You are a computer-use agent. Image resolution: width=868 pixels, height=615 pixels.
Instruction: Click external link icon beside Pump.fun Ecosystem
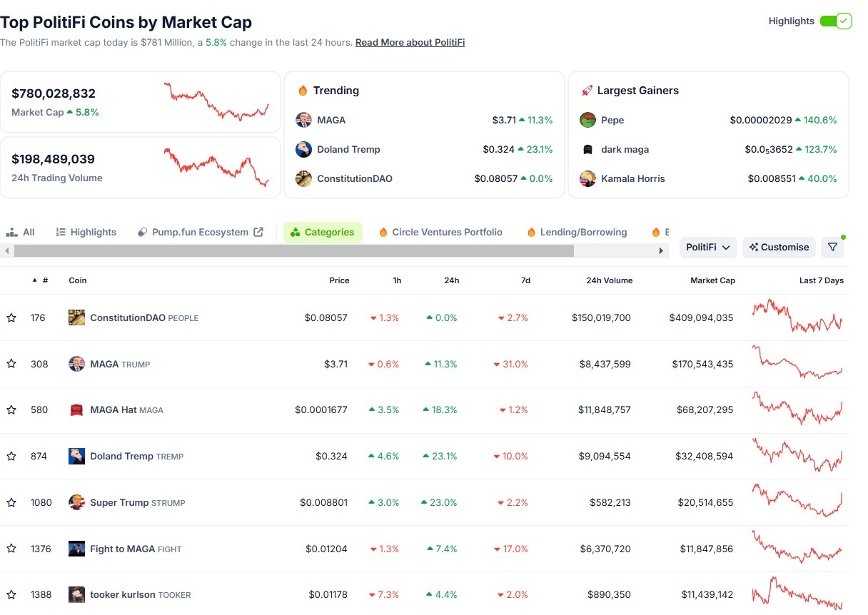pyautogui.click(x=258, y=232)
